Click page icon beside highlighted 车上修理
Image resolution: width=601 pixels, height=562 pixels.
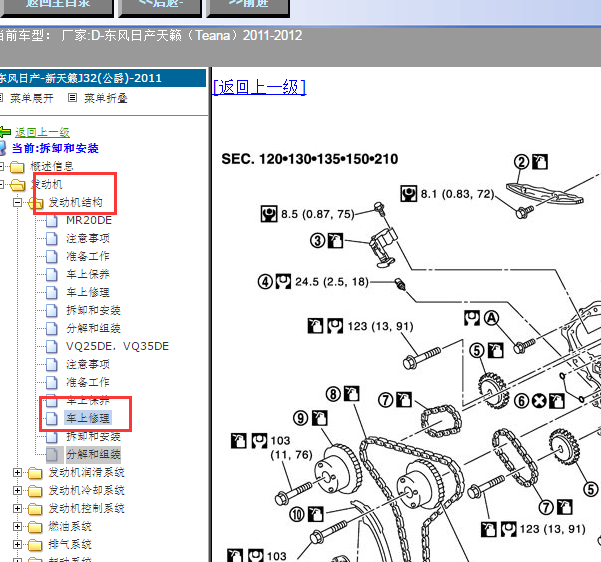tap(52, 419)
